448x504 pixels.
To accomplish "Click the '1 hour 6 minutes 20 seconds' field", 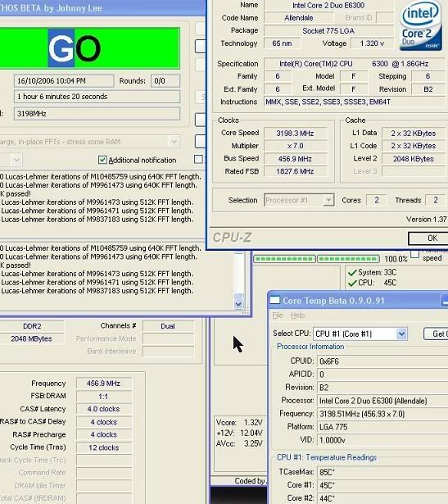I will (97, 97).
